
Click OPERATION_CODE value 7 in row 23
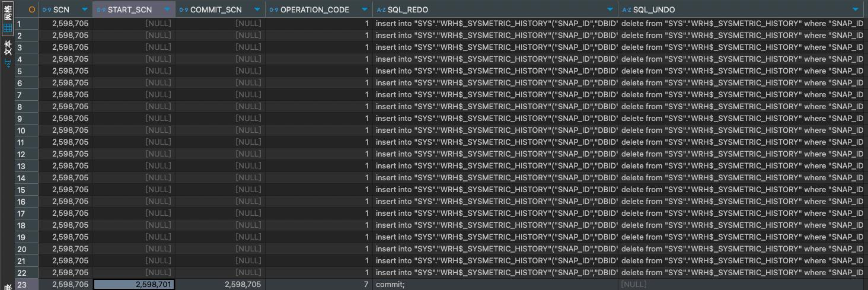click(x=318, y=285)
